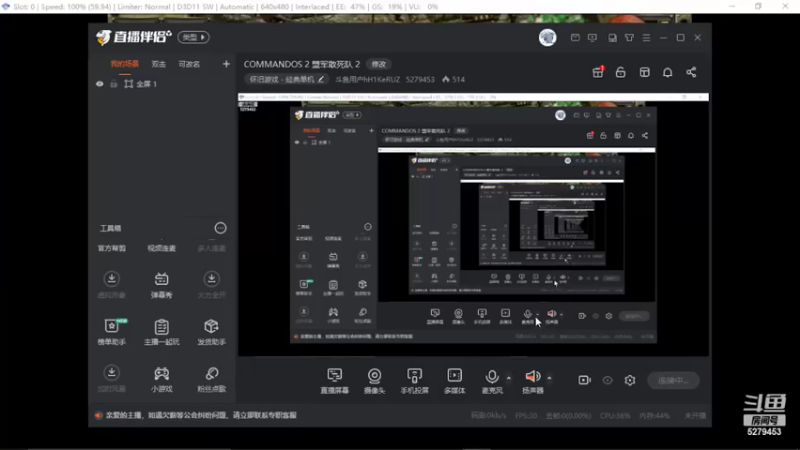This screenshot has width=800, height=450.
Task: Open the notifications bell
Action: [667, 72]
